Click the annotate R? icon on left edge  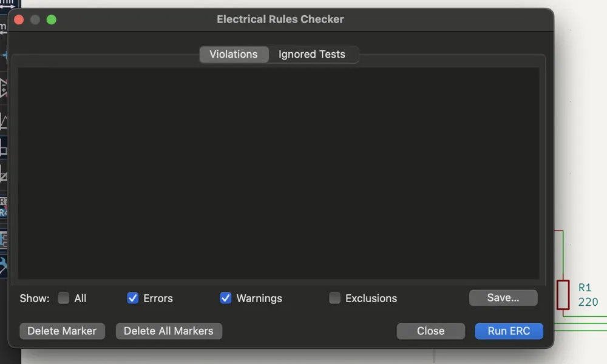pyautogui.click(x=3, y=207)
